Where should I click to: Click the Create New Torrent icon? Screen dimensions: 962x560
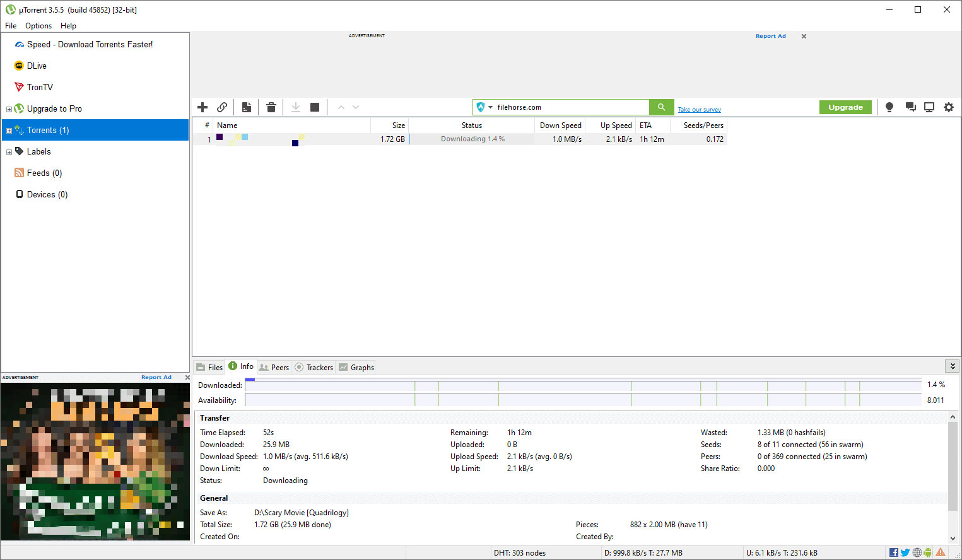click(x=247, y=107)
